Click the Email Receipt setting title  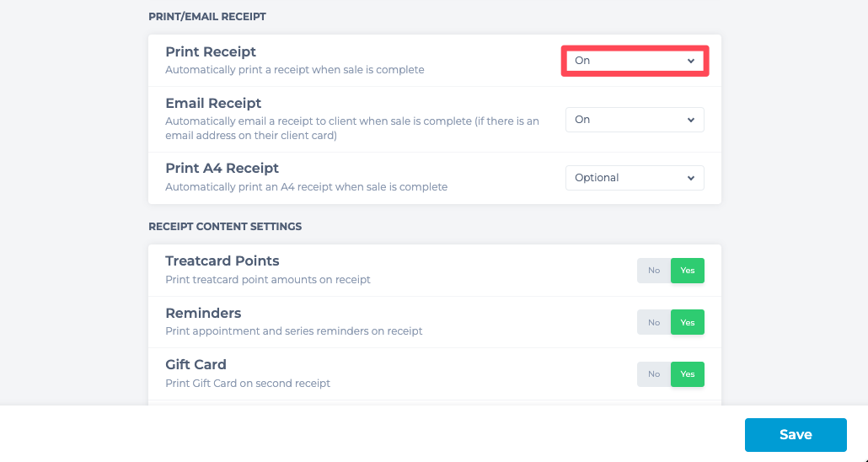click(213, 103)
